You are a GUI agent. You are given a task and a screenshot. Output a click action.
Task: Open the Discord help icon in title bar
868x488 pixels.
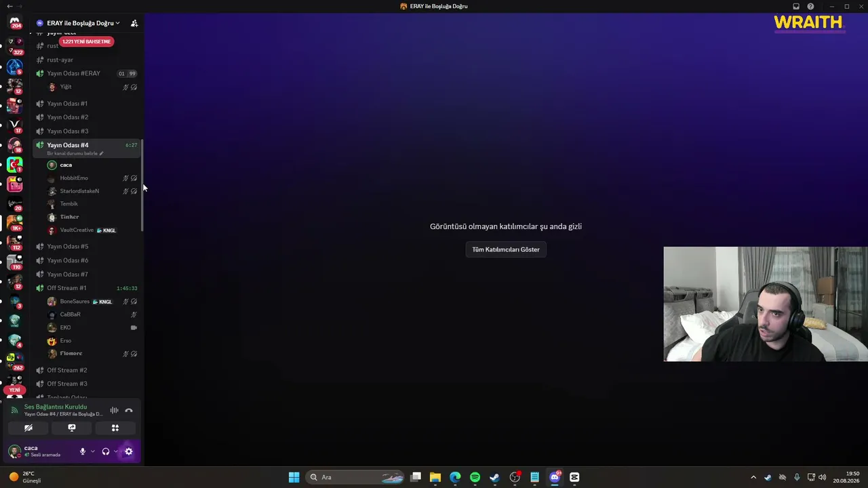point(810,6)
